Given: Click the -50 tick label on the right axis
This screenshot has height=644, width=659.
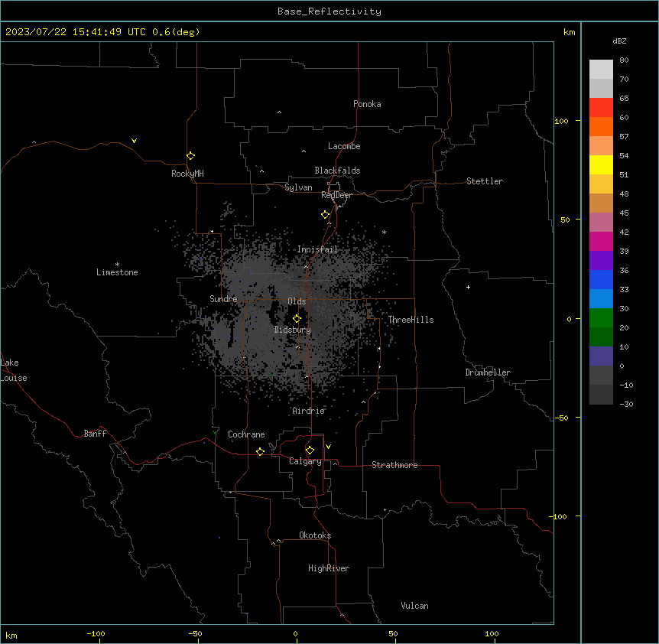Looking at the screenshot, I should click(561, 418).
